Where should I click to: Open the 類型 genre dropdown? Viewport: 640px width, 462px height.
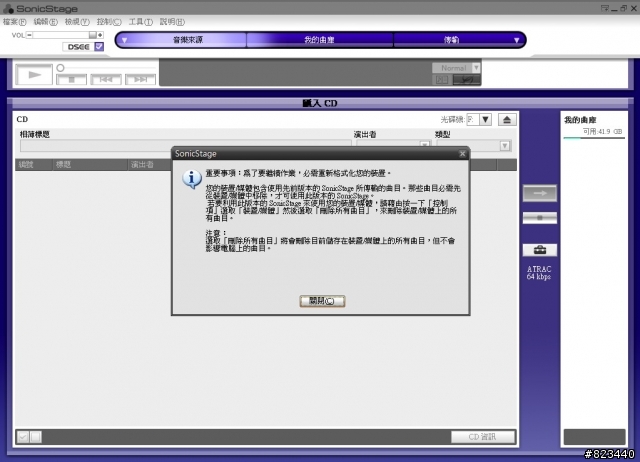pyautogui.click(x=505, y=146)
